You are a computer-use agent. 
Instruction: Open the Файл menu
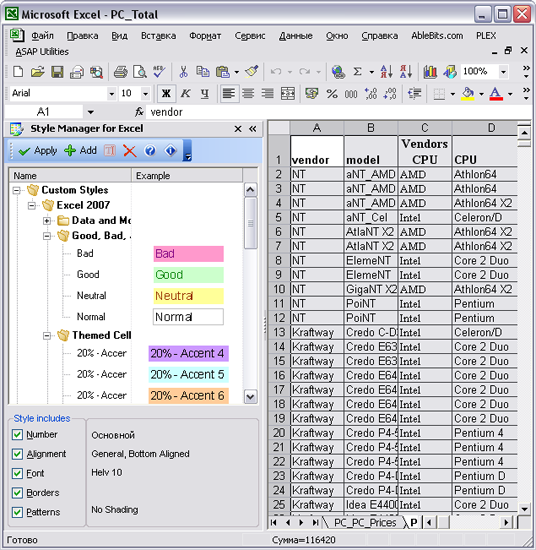tap(42, 36)
